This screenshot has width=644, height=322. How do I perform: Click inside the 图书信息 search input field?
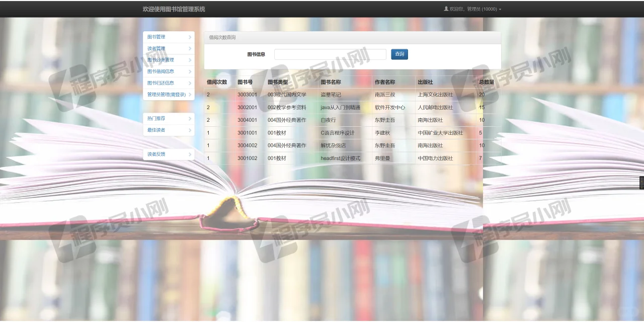pyautogui.click(x=330, y=54)
